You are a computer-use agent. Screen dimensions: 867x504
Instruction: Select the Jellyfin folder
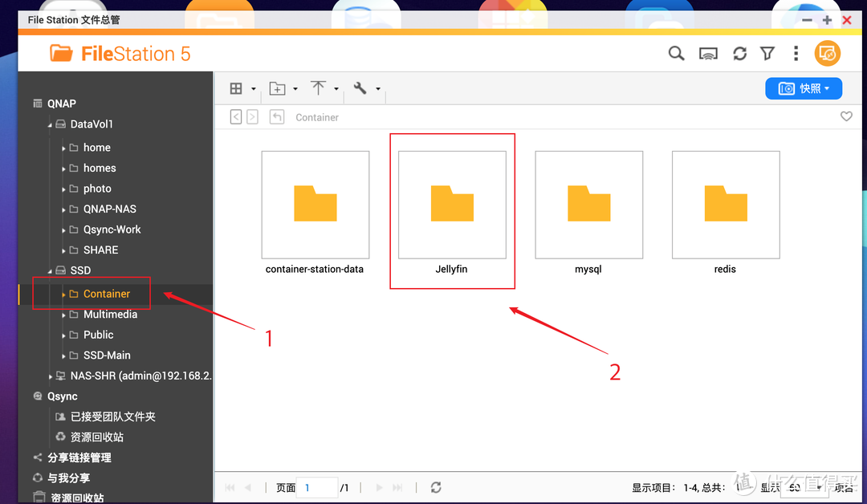[x=452, y=213]
